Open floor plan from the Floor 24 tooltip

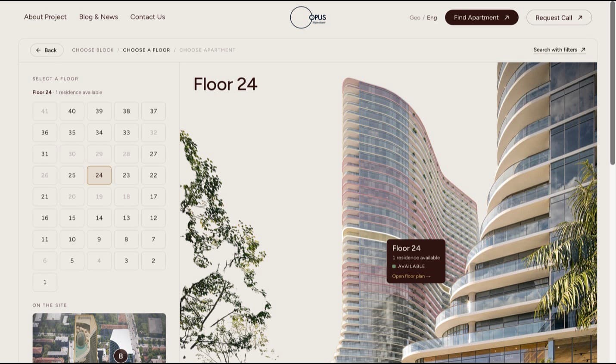pos(411,276)
